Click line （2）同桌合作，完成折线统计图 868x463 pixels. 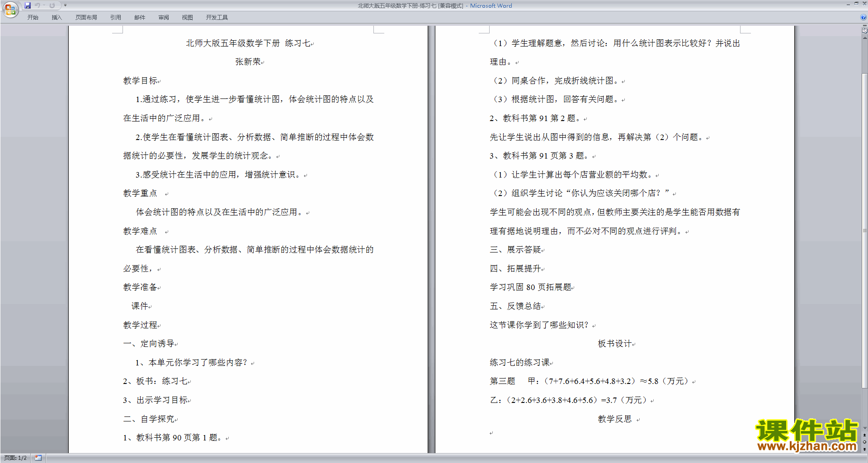[555, 81]
